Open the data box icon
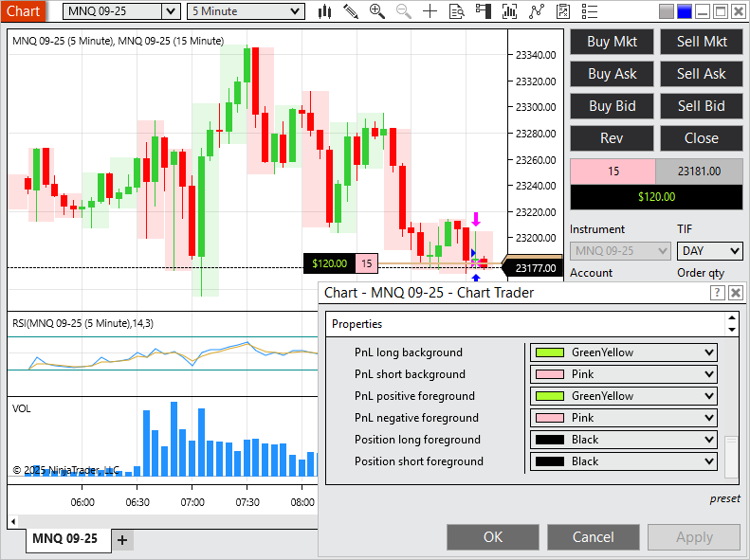750x560 pixels. (x=457, y=11)
